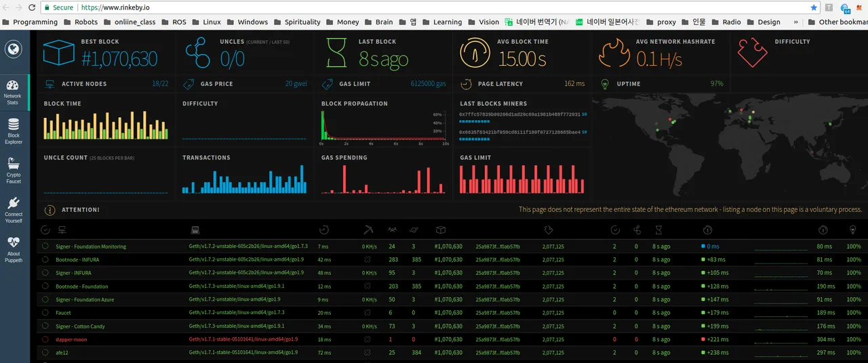Open the Crypto Faucet sidebar item

click(x=14, y=170)
